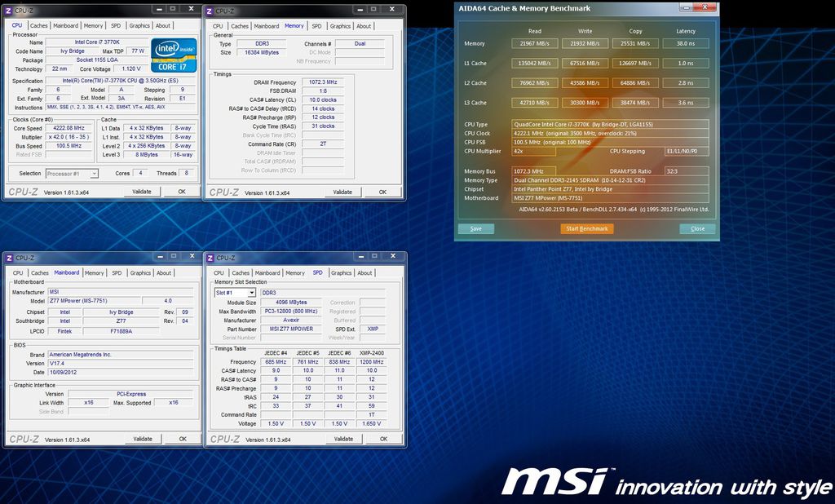Switch to the CPU tab in the Memory CPU-Z window
The height and width of the screenshot is (504, 835).
[x=218, y=26]
